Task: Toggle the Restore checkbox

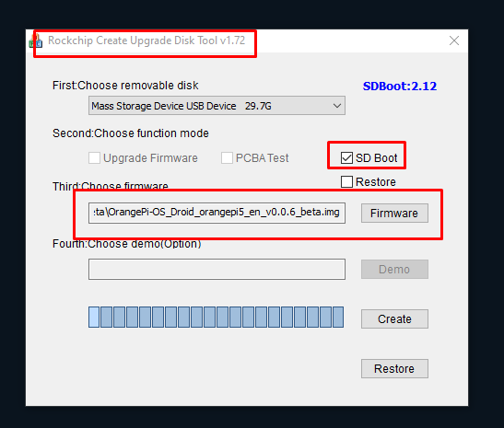Action: point(346,181)
